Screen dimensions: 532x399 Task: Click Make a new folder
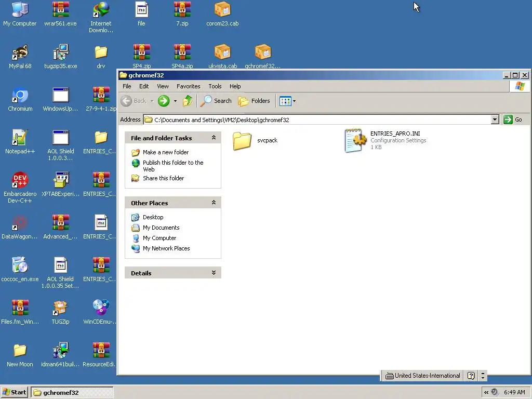point(166,152)
